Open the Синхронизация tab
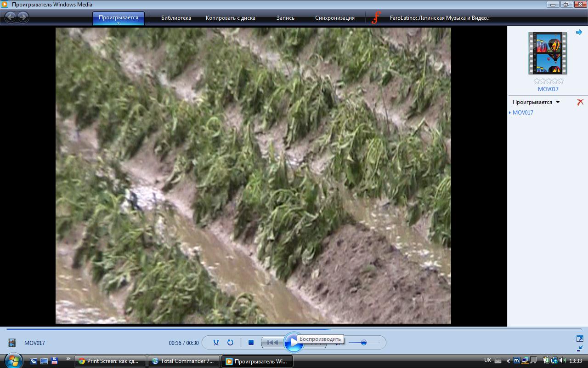588x368 pixels. coord(335,18)
